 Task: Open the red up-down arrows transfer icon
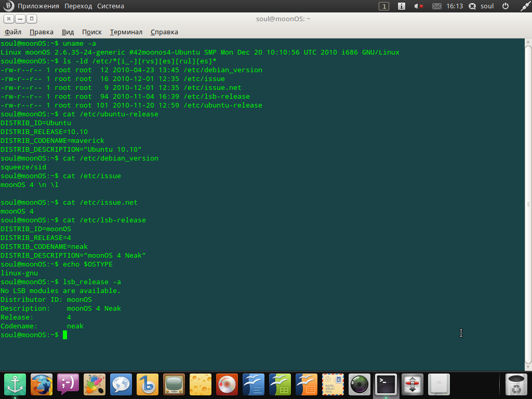[412, 384]
